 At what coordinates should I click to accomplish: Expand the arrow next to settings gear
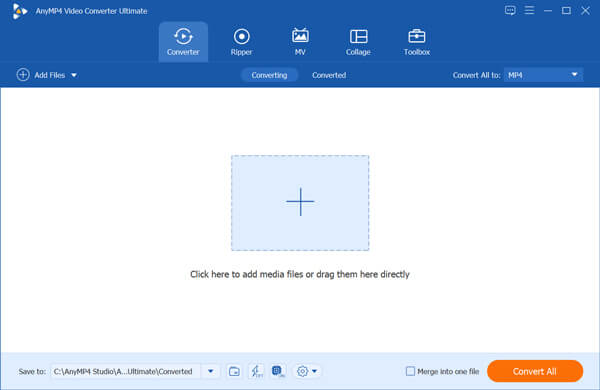pos(314,371)
